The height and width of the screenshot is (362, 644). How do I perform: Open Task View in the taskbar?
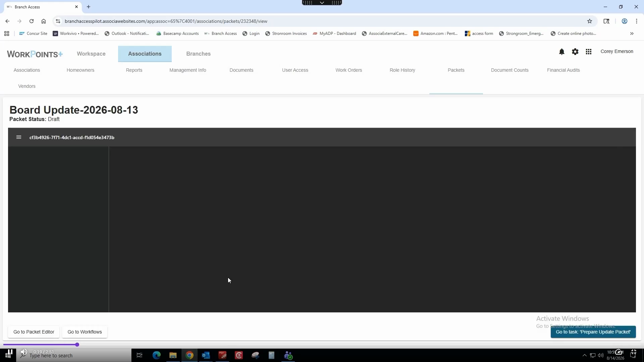tap(140, 355)
